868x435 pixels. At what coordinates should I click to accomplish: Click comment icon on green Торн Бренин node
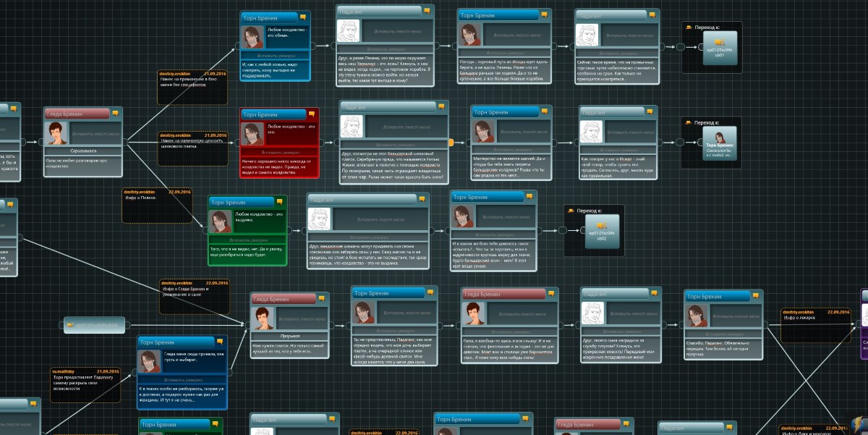(279, 201)
